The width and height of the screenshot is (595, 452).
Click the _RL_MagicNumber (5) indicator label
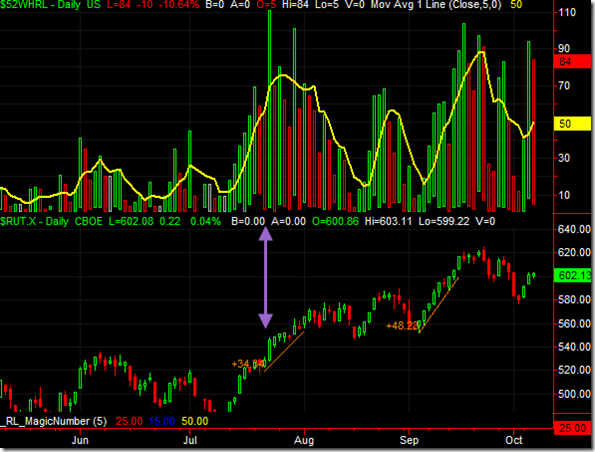pyautogui.click(x=54, y=421)
